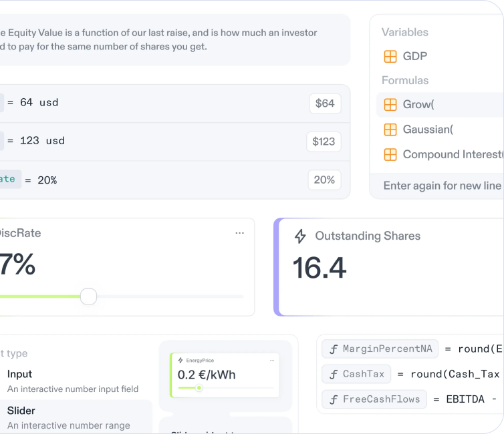Image resolution: width=504 pixels, height=434 pixels.
Task: Choose the Gaussian( formula suggestion
Action: [428, 130]
